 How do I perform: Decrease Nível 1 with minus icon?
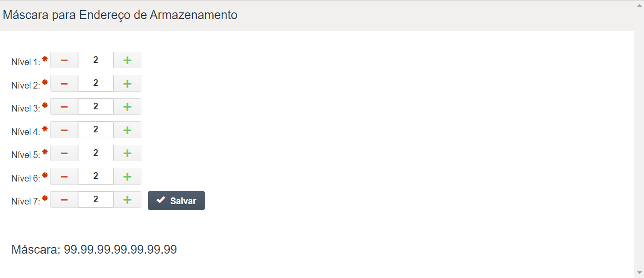[64, 60]
